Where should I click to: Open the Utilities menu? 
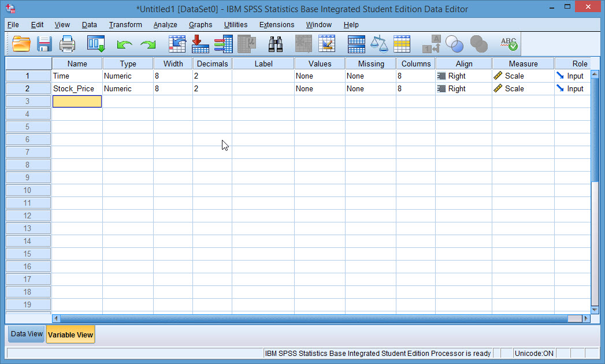236,25
